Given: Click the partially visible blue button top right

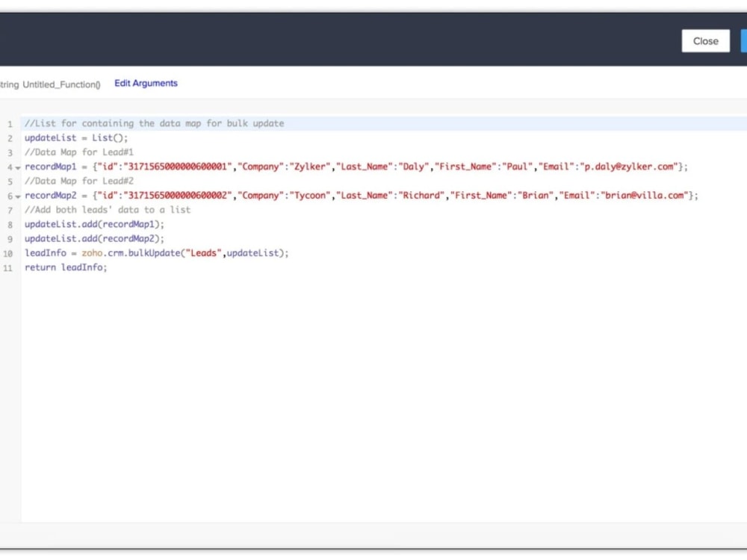Looking at the screenshot, I should coord(744,41).
